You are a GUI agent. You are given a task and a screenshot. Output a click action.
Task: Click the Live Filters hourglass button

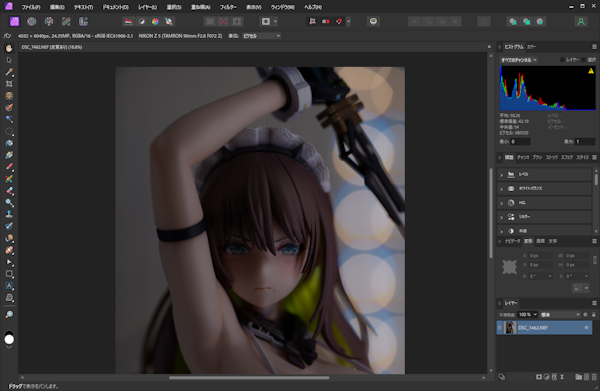click(x=562, y=377)
